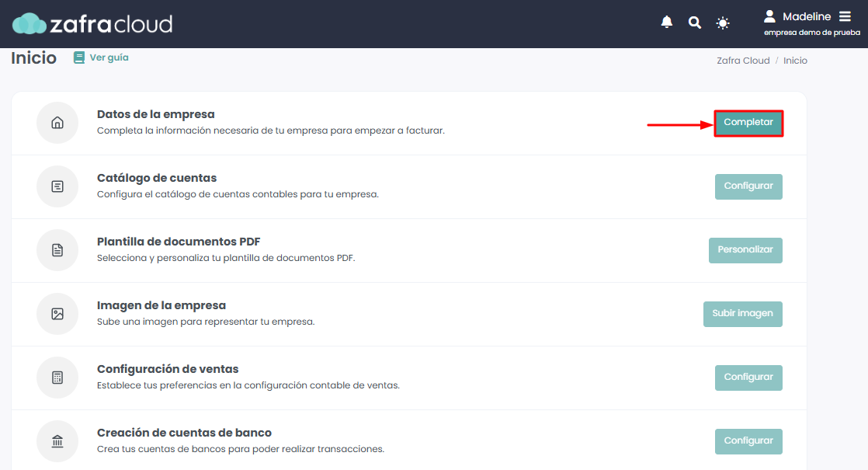Image resolution: width=868 pixels, height=470 pixels.
Task: Click the Madeline user profile icon
Action: (769, 16)
